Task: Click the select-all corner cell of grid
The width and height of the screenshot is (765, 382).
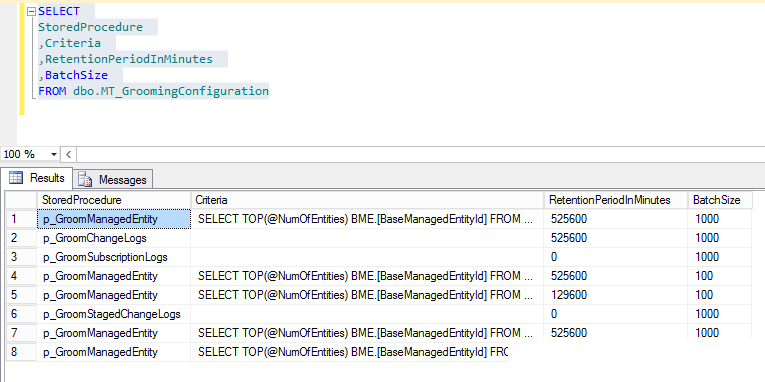Action: pyautogui.click(x=21, y=200)
